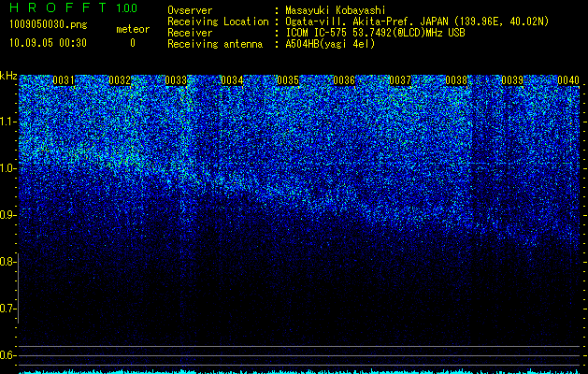
Task: Click the Ogata-vill. Akita-Pref. JAPAN location text
Action: click(x=417, y=22)
